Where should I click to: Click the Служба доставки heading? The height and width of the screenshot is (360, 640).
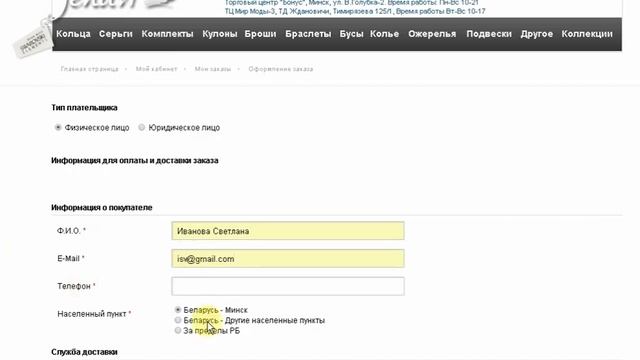(x=84, y=352)
